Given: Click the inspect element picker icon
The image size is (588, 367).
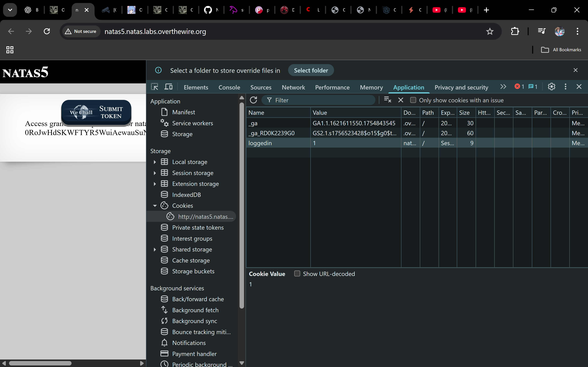Looking at the screenshot, I should coord(155,87).
